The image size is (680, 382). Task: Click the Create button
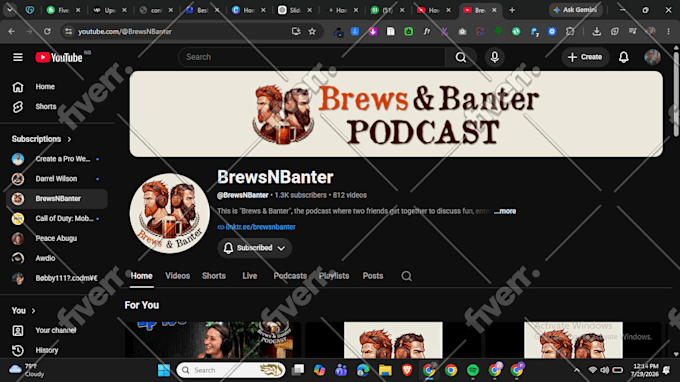tap(585, 57)
